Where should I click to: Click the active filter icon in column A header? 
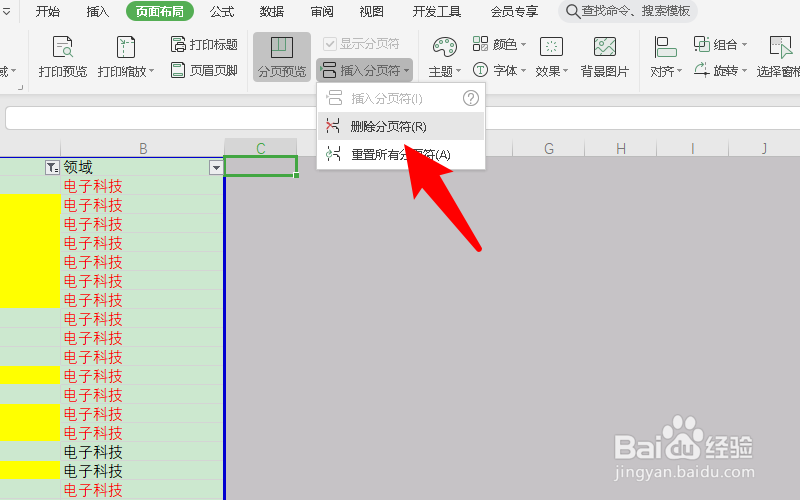pos(52,167)
